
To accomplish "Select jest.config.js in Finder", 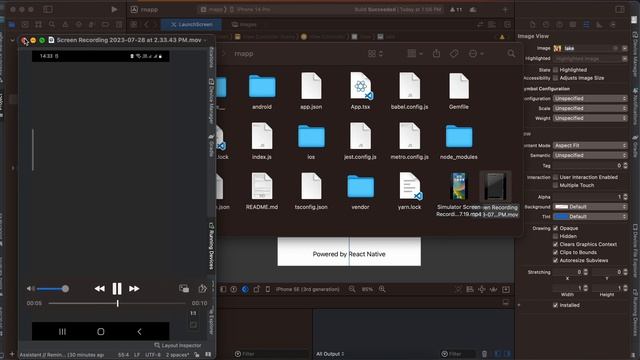I will point(360,141).
